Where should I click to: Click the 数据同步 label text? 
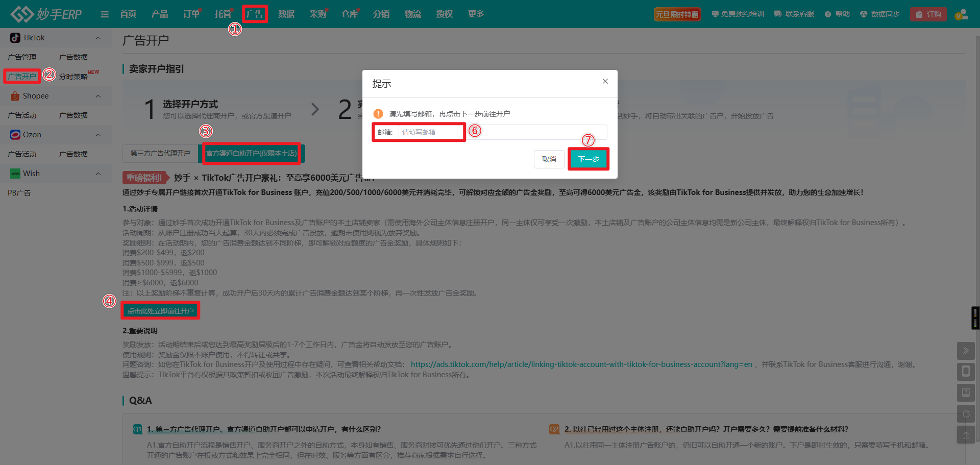pos(886,14)
